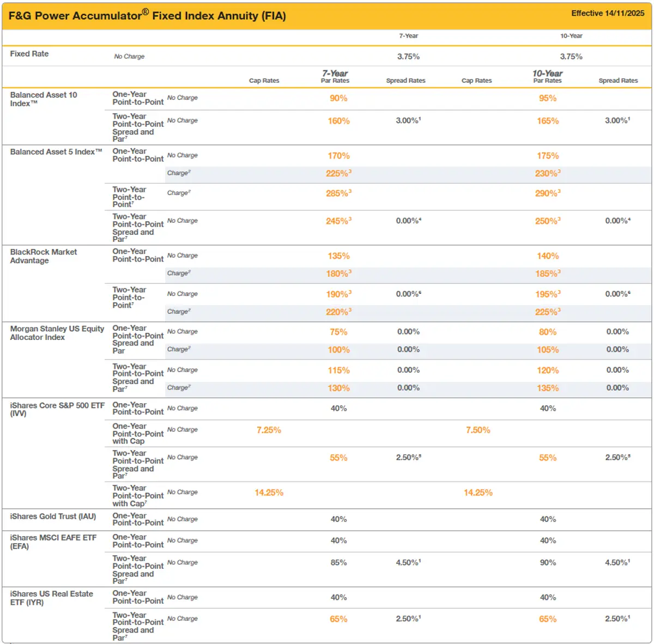This screenshot has height=644, width=654.
Task: Select iShares Core S&P 500 ETF (IVV) label
Action: coord(57,409)
